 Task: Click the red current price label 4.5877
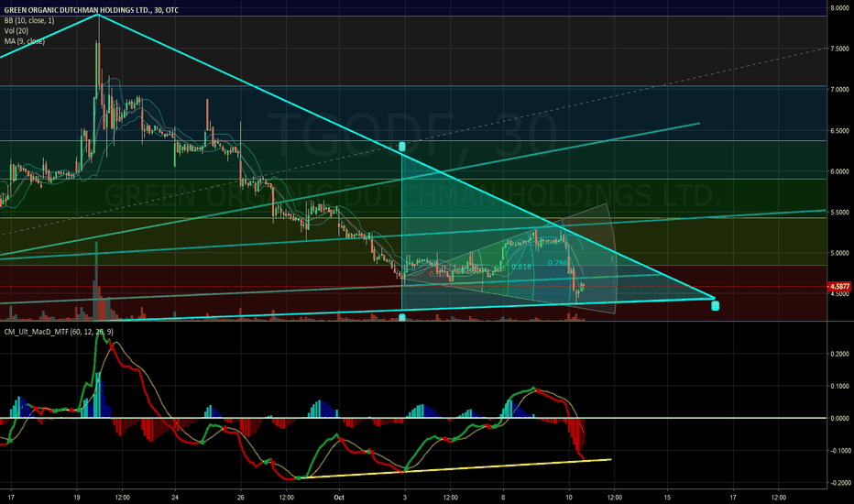[x=839, y=286]
